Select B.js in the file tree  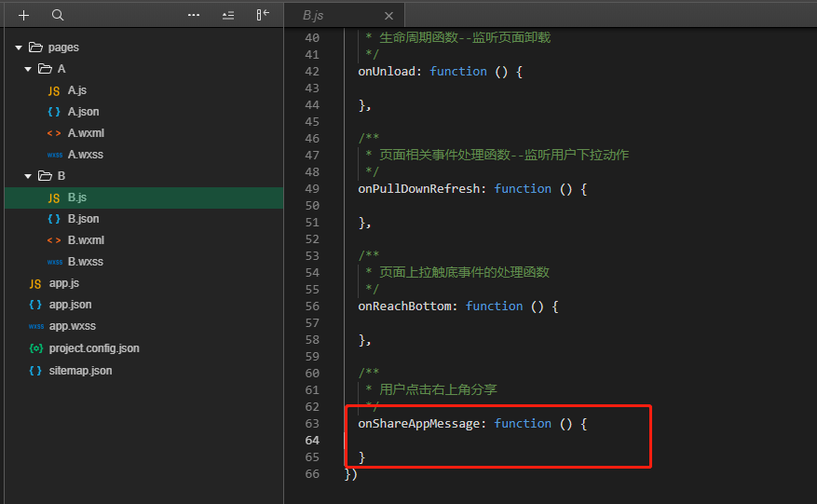[x=144, y=198]
